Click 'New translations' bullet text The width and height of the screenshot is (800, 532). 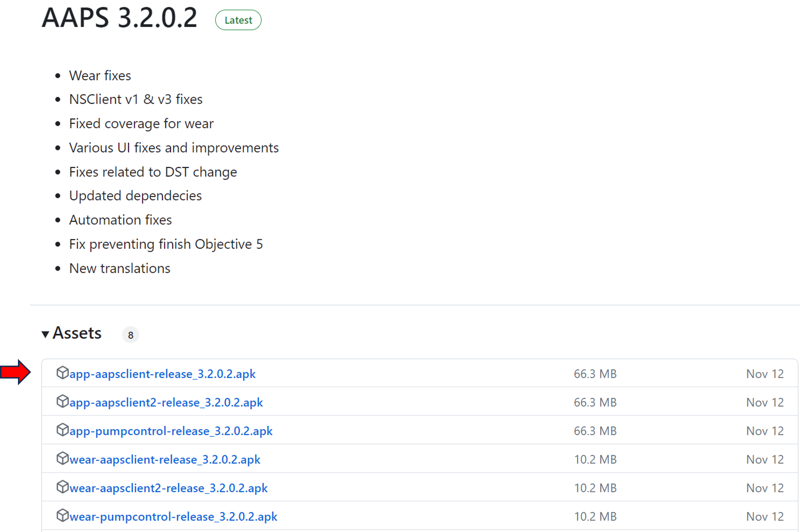tap(120, 268)
